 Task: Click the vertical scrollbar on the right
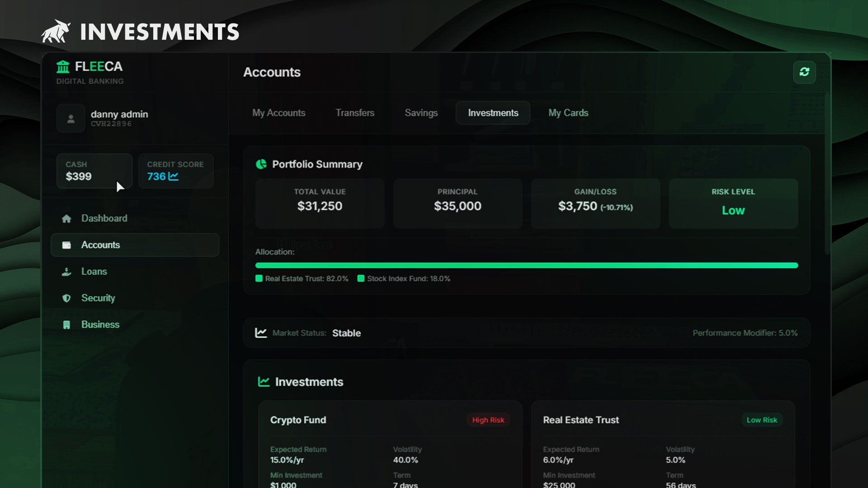(827, 174)
